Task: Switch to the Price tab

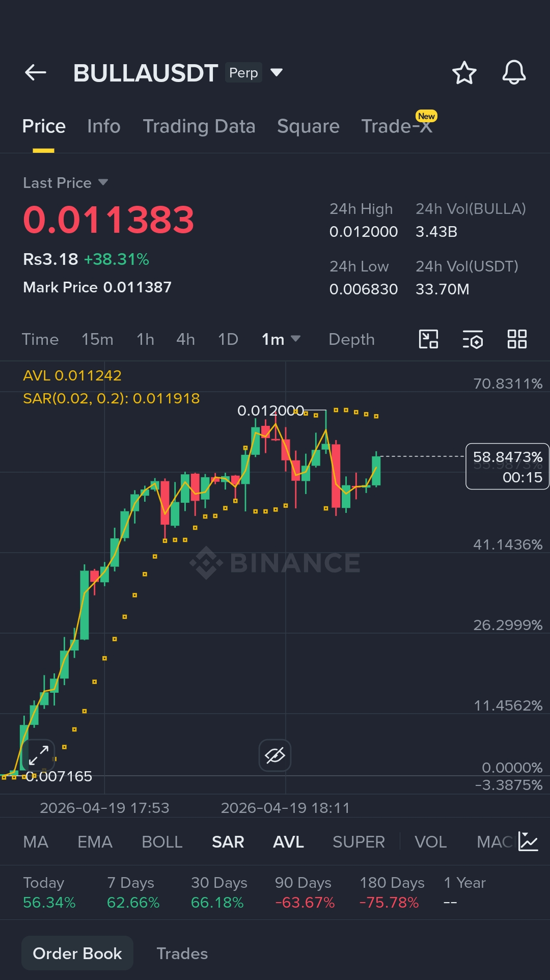Action: coord(44,126)
